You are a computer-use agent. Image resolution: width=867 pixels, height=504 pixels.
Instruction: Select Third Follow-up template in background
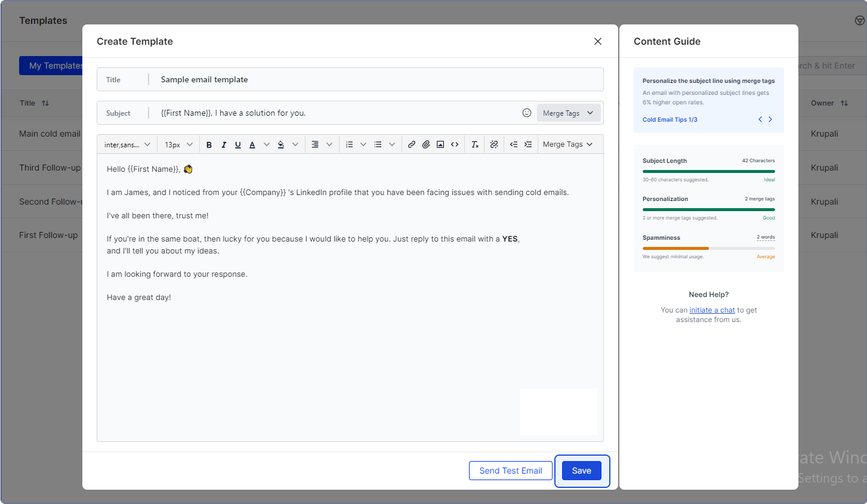point(50,168)
